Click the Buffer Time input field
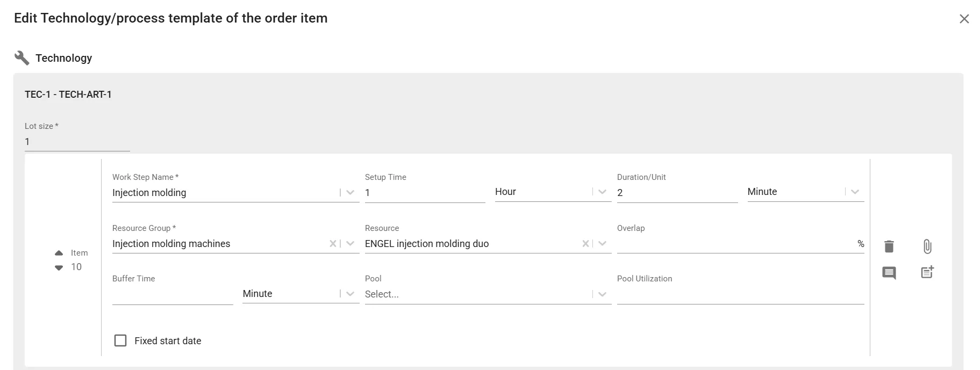Screen dimensions: 980x370 [173, 294]
